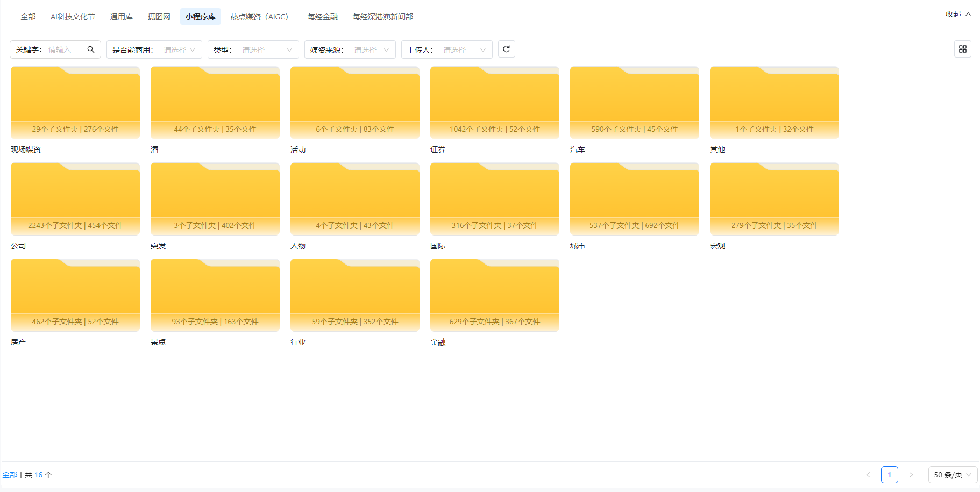
Task: Switch to the 摄图网 tab
Action: (159, 17)
